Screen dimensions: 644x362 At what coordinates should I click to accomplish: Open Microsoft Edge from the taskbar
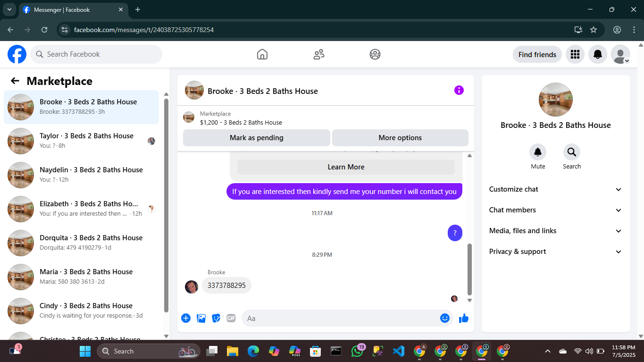tap(253, 351)
